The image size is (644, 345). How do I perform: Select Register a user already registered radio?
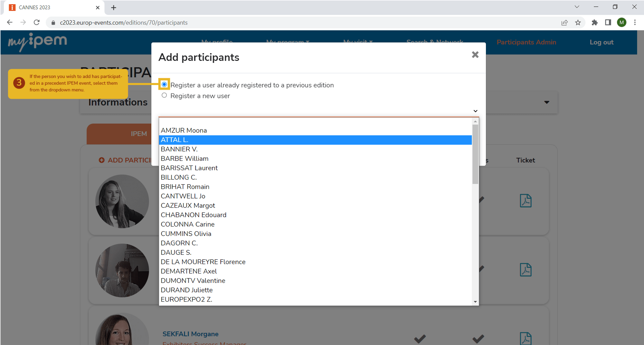[164, 84]
